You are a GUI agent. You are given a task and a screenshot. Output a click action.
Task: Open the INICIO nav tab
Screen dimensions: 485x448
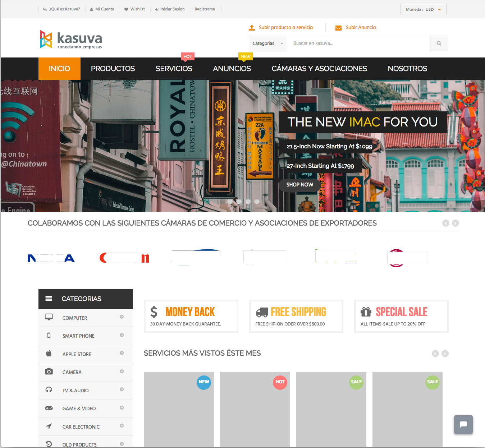pyautogui.click(x=59, y=69)
